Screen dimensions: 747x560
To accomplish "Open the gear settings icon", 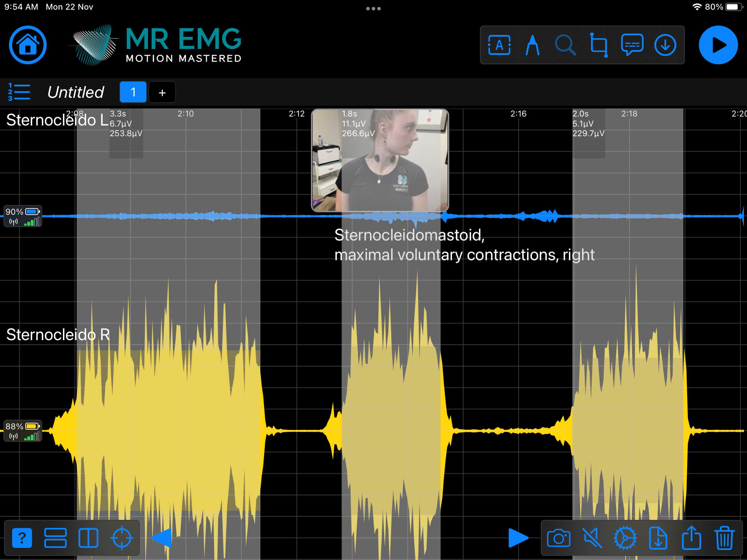I will [x=625, y=538].
